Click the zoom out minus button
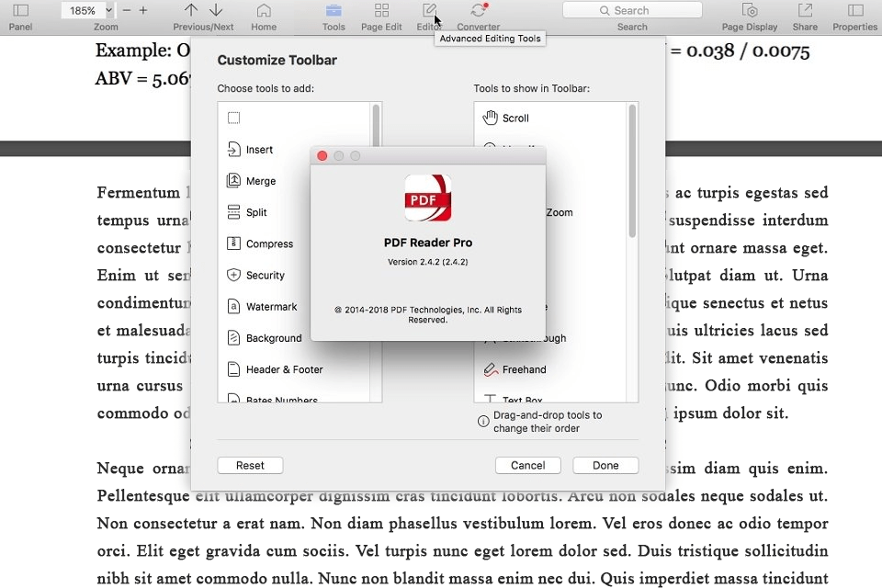The image size is (882, 588). tap(127, 10)
